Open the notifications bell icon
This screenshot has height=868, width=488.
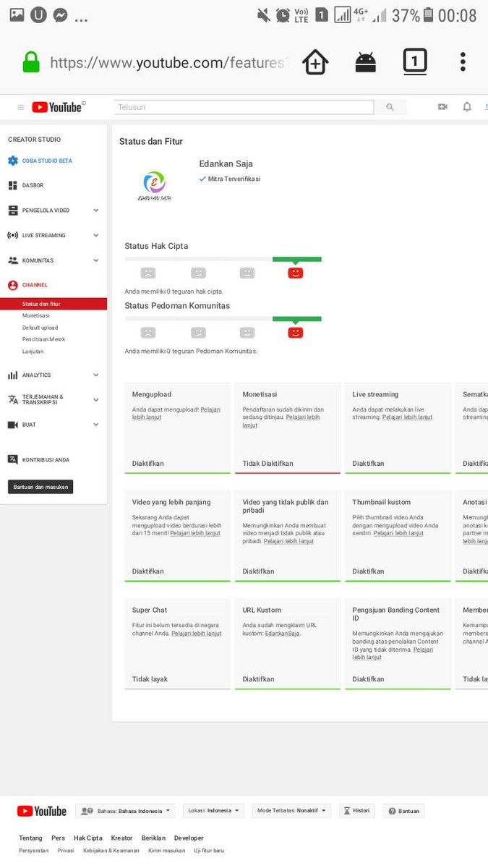pyautogui.click(x=467, y=107)
